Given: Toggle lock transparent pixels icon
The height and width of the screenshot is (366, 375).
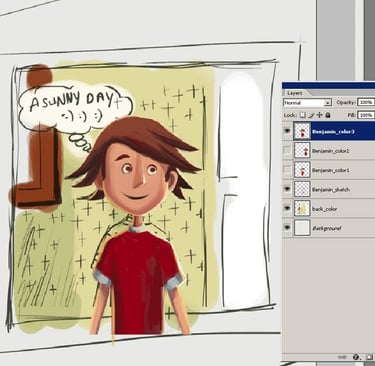Looking at the screenshot, I should click(302, 115).
